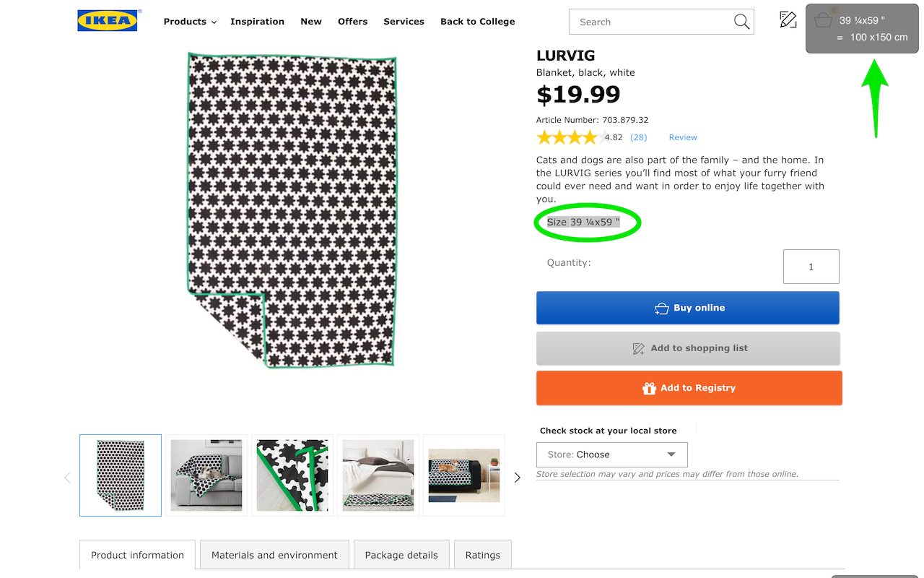Image resolution: width=924 pixels, height=578 pixels.
Task: Click the Quantity input field
Action: (x=811, y=267)
